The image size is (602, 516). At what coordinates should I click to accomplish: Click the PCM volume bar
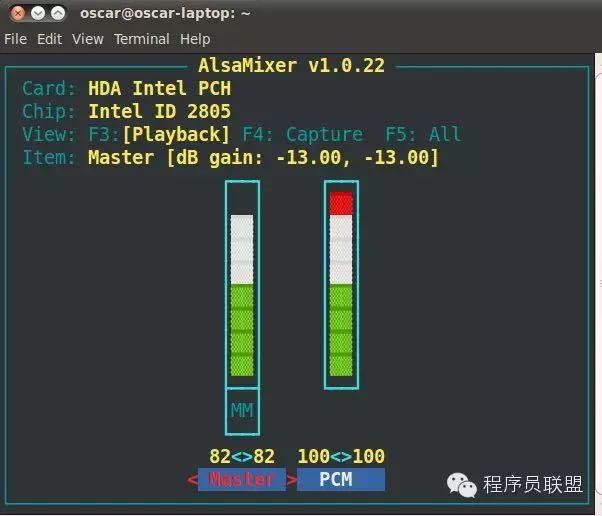point(341,284)
